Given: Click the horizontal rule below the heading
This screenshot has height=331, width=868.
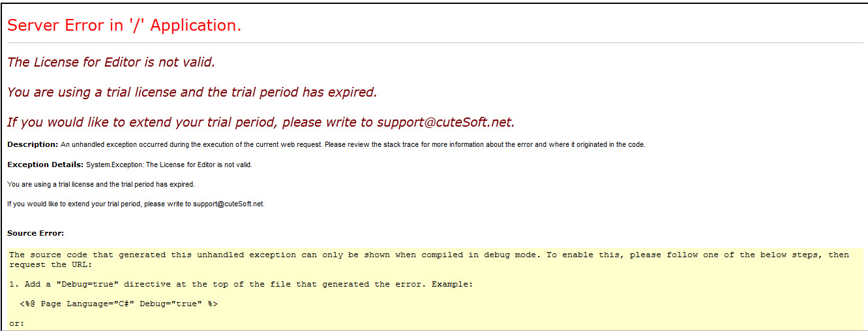Looking at the screenshot, I should click(435, 43).
